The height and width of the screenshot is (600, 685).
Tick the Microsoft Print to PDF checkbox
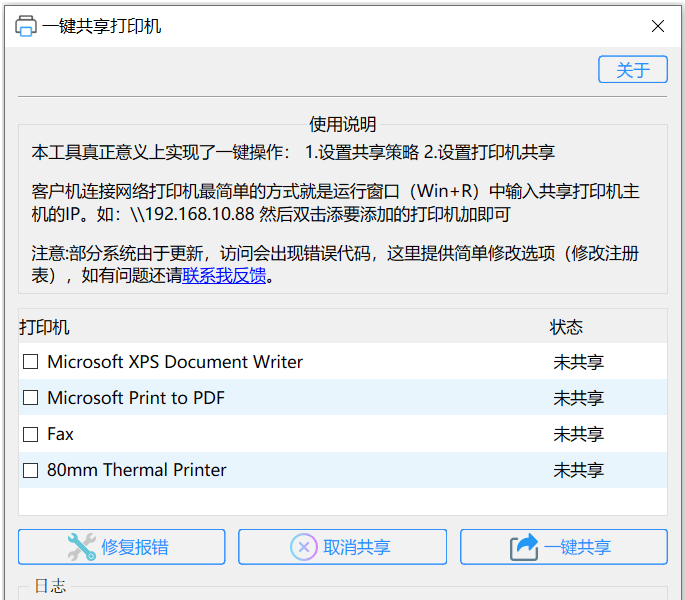point(31,398)
